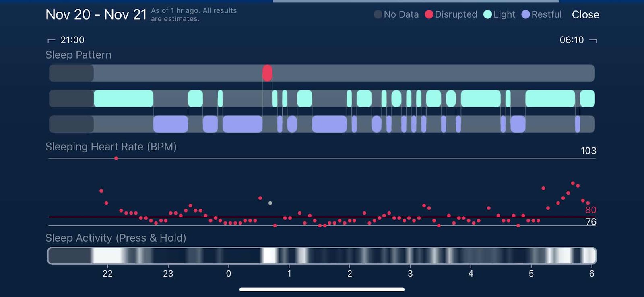The width and height of the screenshot is (644, 297).
Task: Click the 'As of 1 hr ago' estimate note
Action: coord(194,14)
